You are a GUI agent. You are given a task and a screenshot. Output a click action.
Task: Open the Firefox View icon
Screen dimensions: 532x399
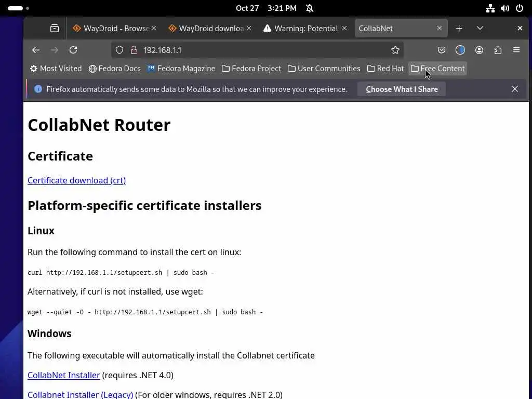[54, 29]
